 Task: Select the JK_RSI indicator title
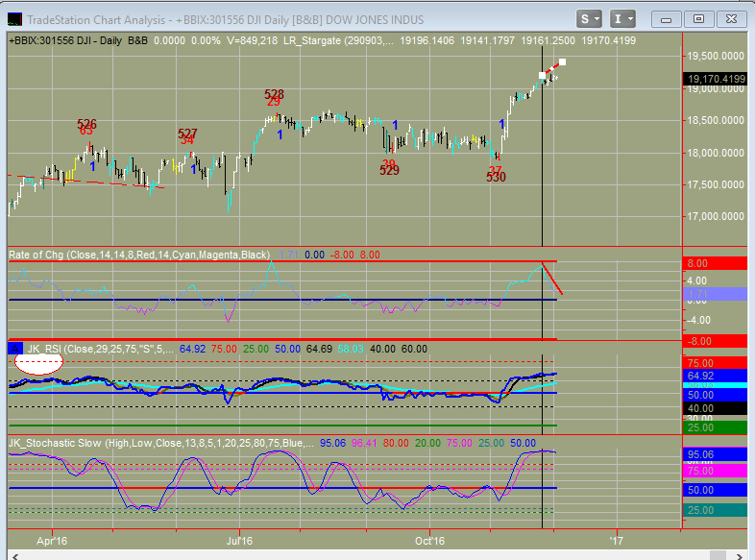pos(100,349)
